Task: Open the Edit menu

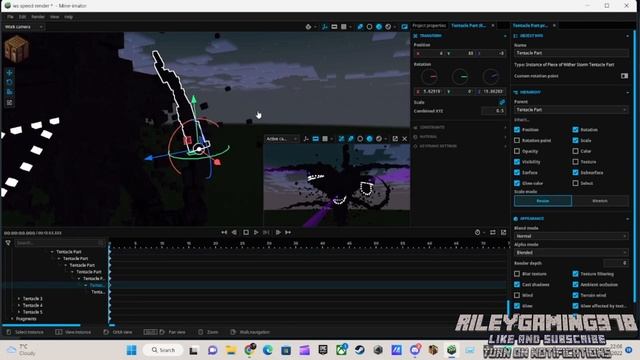Action: (x=22, y=17)
